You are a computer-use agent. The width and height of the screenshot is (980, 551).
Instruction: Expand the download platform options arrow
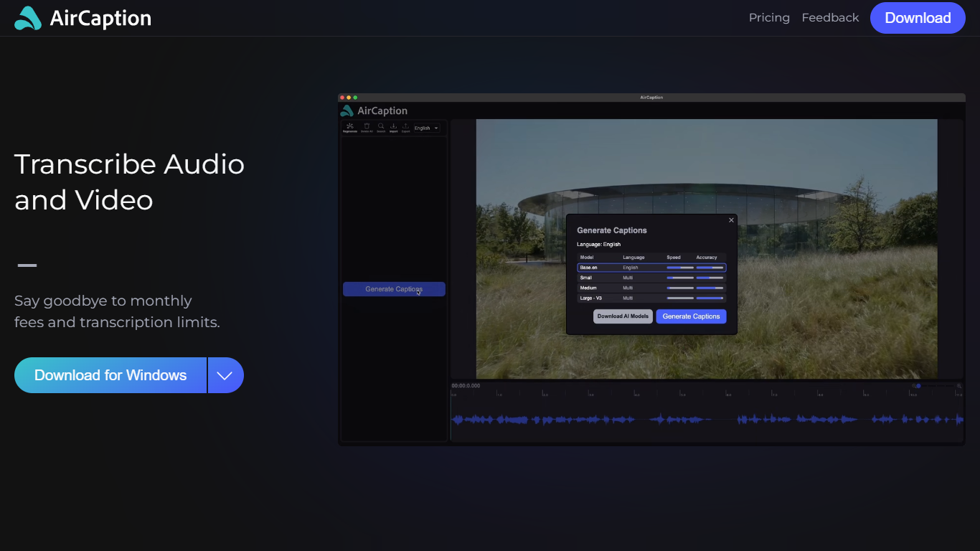[x=225, y=375]
